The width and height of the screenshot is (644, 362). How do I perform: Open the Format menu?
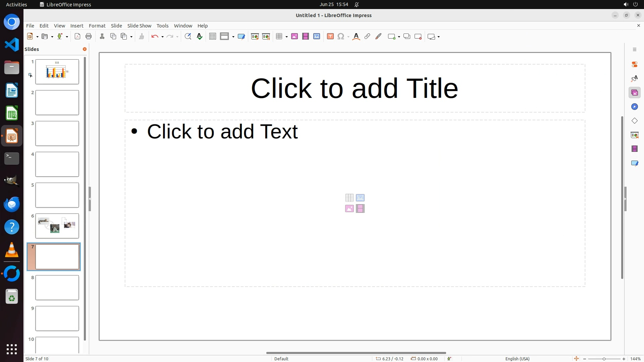(x=97, y=26)
